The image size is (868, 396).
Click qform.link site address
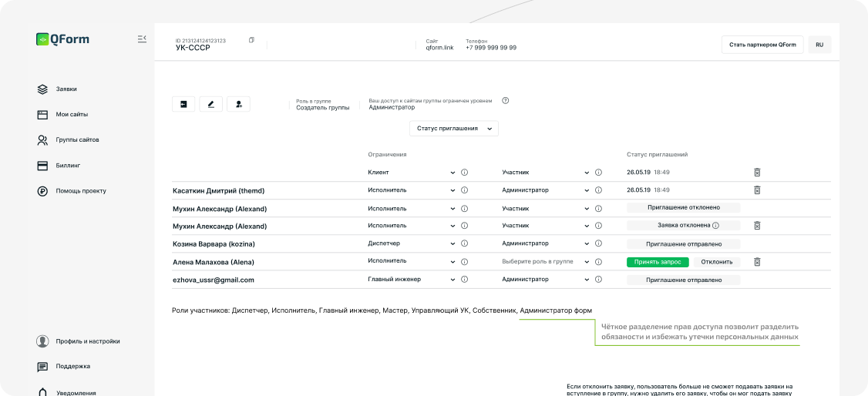pyautogui.click(x=439, y=48)
